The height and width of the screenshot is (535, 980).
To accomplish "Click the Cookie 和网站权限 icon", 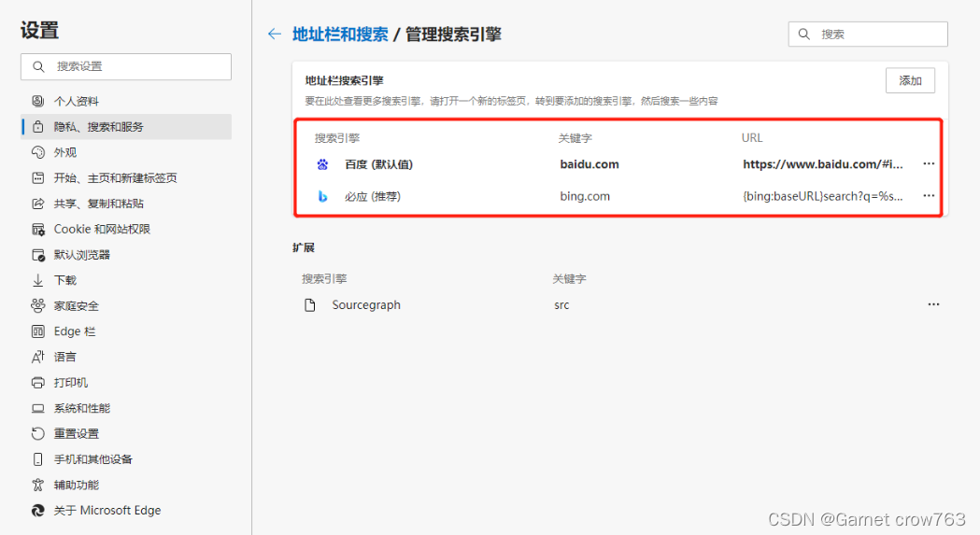I will pos(38,230).
